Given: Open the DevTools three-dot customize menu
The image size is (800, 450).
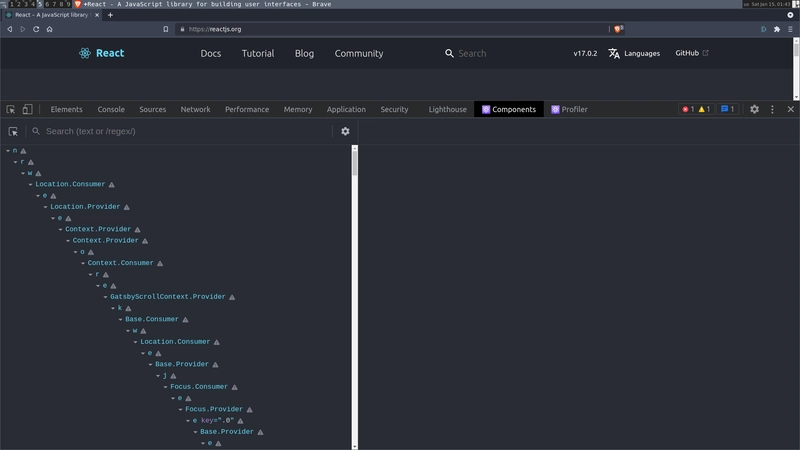Looking at the screenshot, I should (x=772, y=109).
